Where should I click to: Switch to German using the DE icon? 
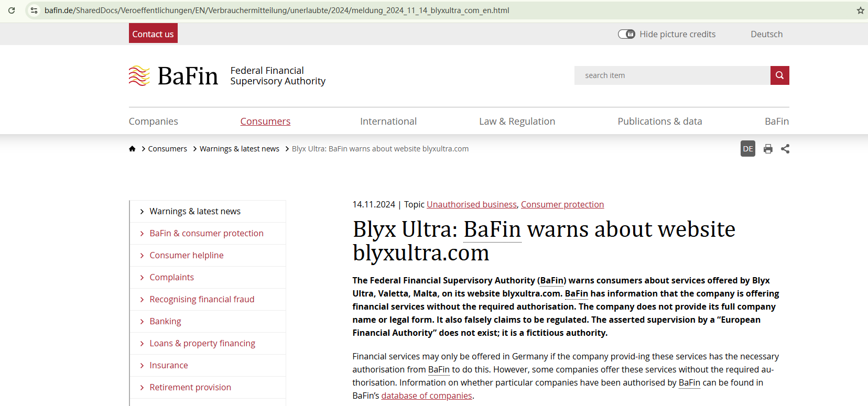point(748,149)
